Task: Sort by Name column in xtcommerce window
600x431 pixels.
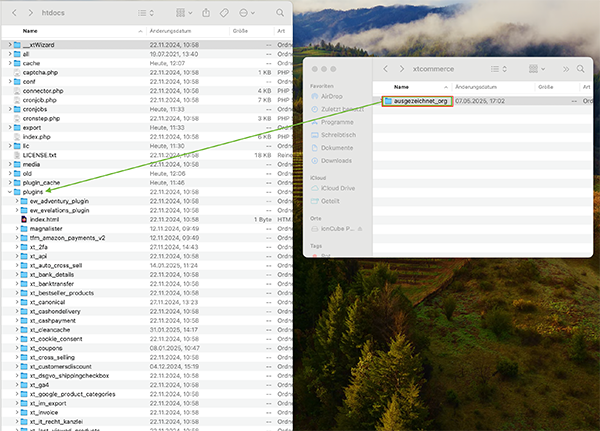Action: pos(402,87)
